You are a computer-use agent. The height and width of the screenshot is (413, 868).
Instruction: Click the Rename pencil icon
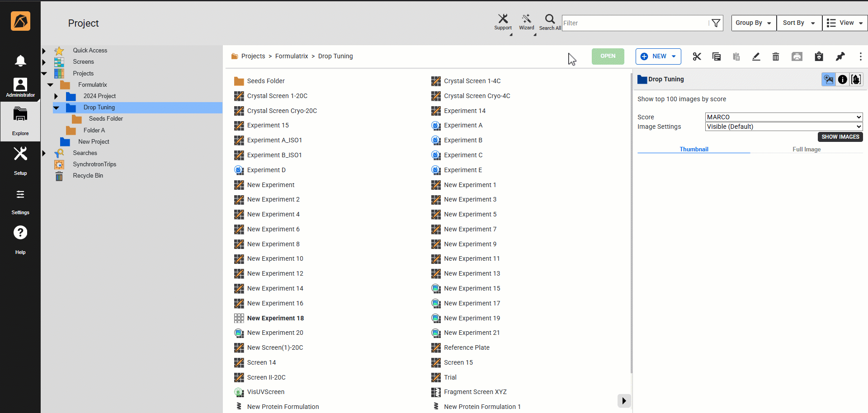756,56
